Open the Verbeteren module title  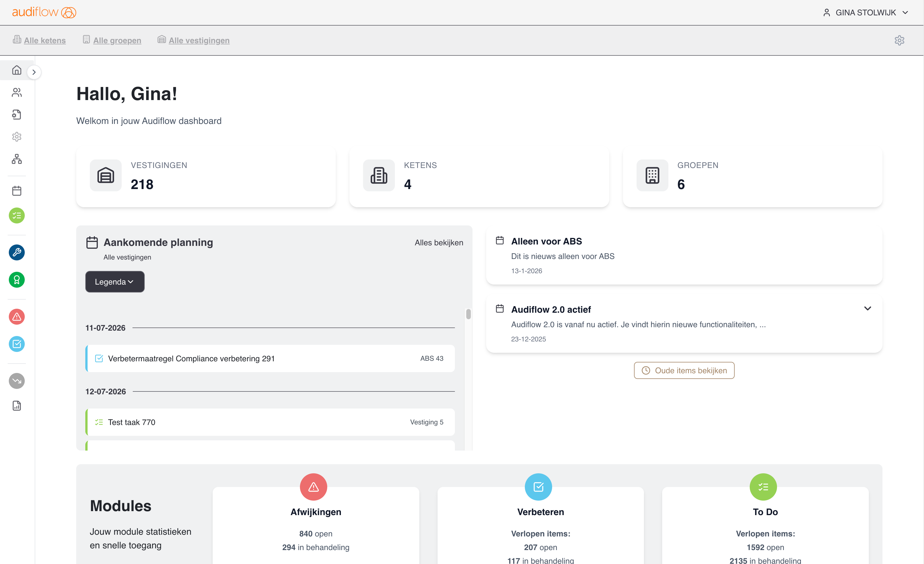[x=540, y=512]
